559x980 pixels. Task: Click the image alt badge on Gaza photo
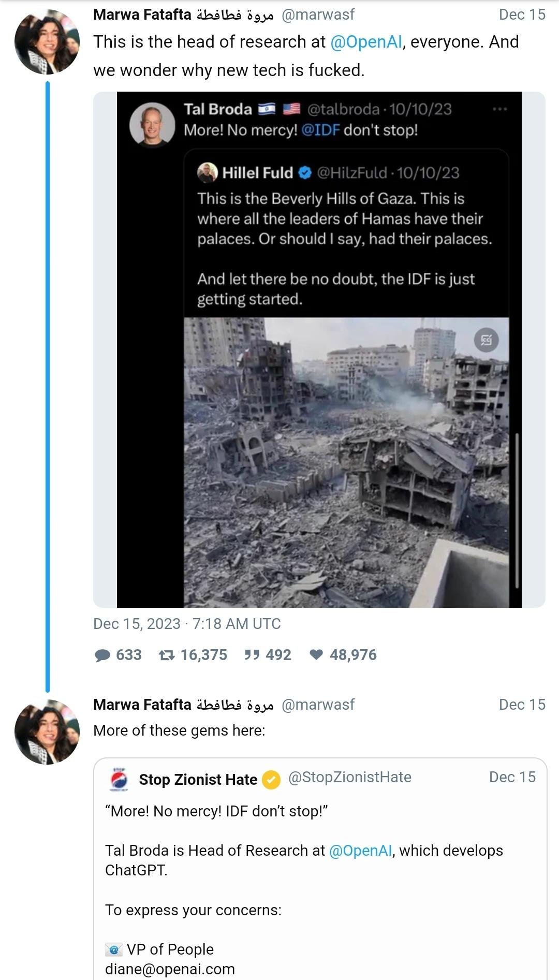pos(486,340)
